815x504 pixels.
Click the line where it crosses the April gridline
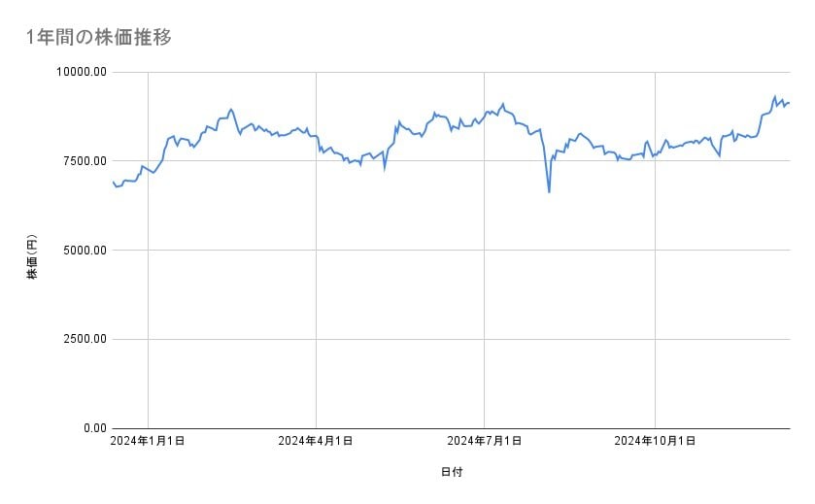316,136
